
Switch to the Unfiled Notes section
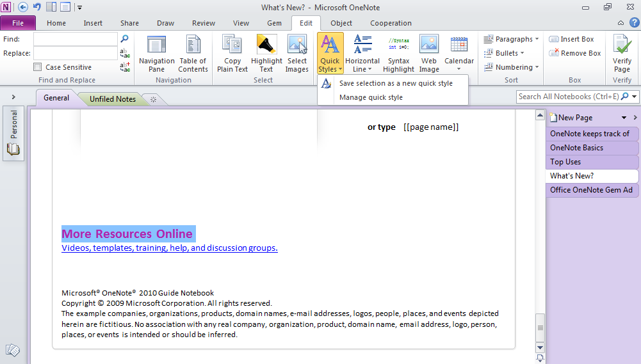coord(113,99)
